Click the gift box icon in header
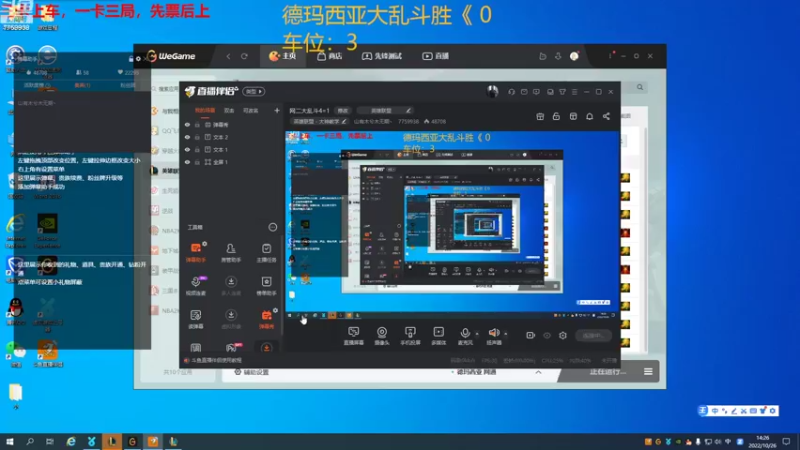Screen dimensions: 800x450 (540, 116)
